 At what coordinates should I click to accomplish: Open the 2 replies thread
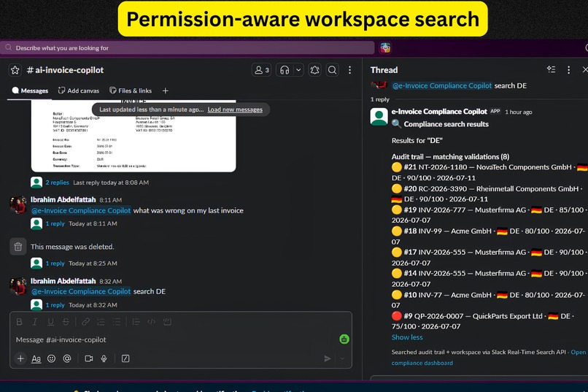[x=58, y=182]
